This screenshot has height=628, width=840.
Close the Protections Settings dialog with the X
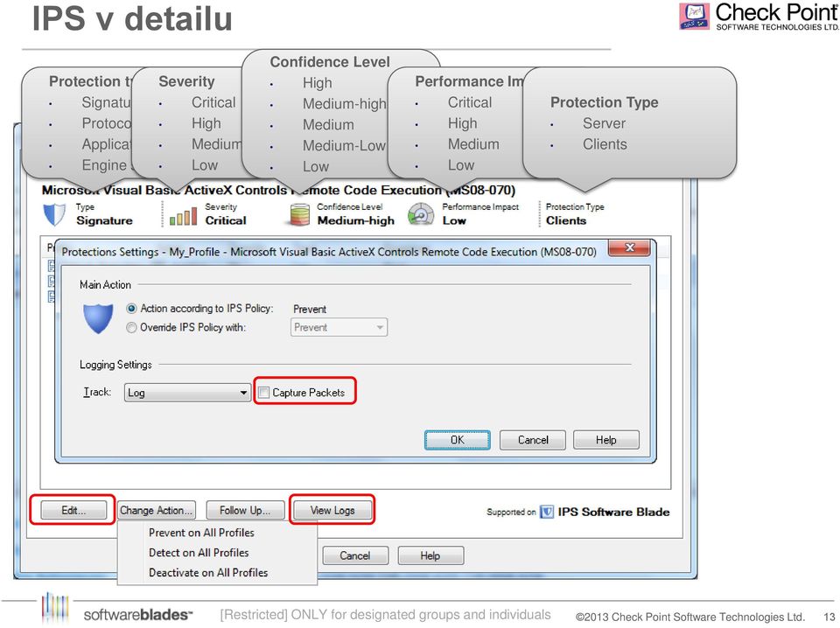(629, 248)
